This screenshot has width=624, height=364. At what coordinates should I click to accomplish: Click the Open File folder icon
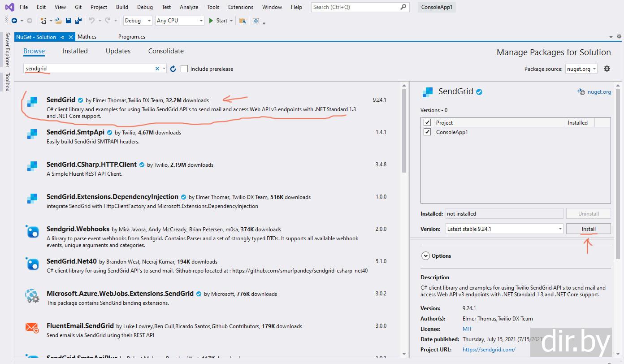[59, 21]
